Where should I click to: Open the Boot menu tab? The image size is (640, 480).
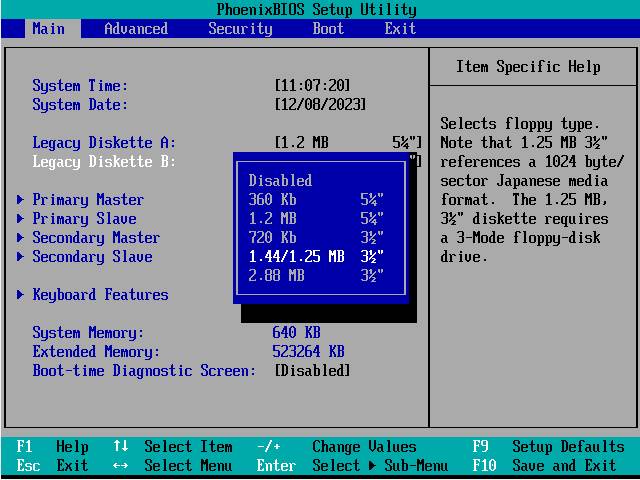328,28
